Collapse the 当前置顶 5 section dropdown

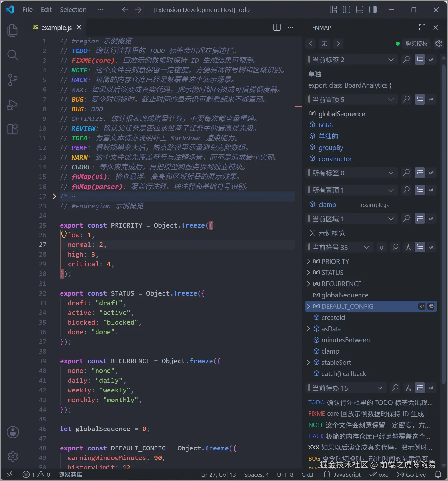point(391,99)
